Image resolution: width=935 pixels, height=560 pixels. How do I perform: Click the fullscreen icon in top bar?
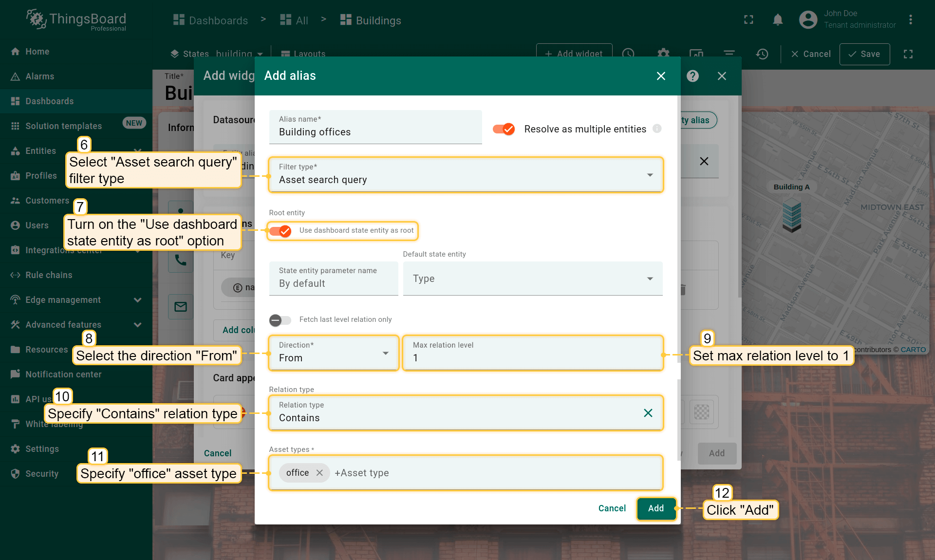pos(748,20)
